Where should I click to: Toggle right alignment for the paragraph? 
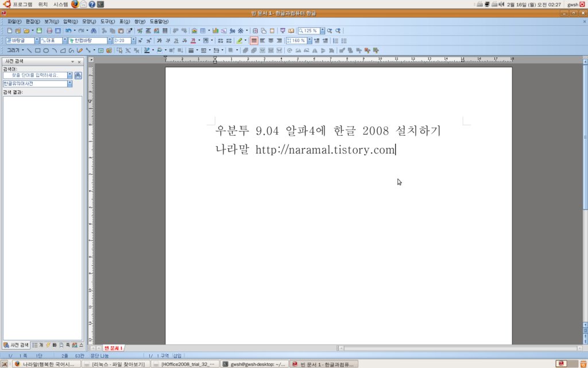click(x=279, y=41)
